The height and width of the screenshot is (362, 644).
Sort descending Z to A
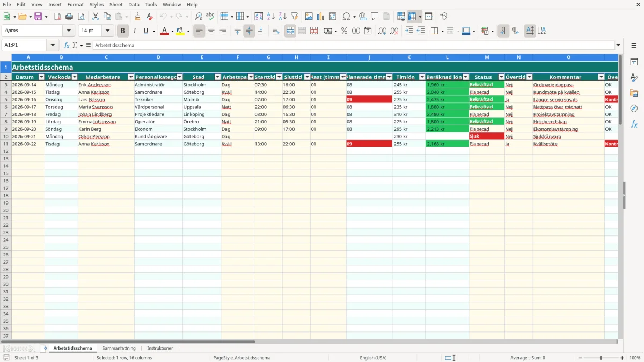(x=283, y=17)
